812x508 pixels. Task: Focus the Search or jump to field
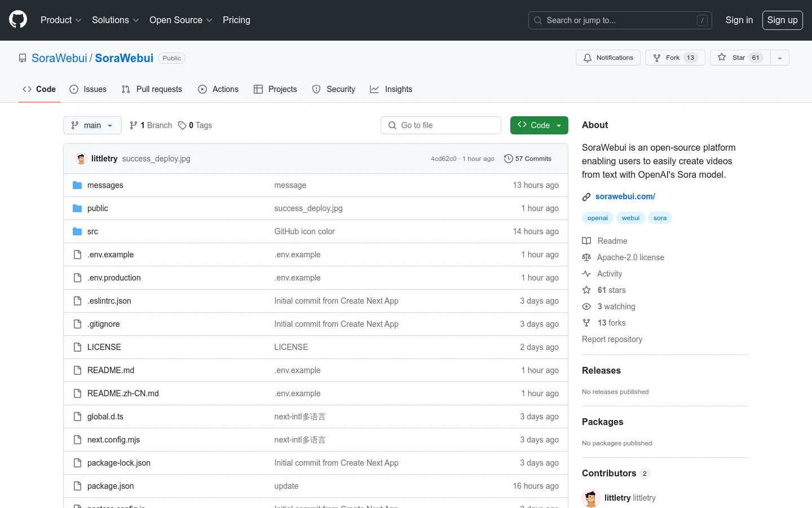point(620,20)
